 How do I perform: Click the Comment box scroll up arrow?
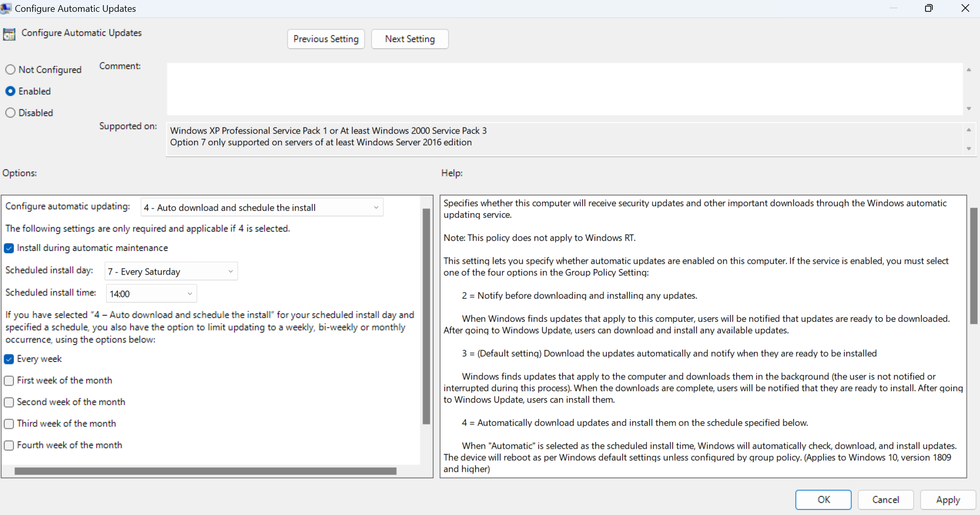pos(969,69)
